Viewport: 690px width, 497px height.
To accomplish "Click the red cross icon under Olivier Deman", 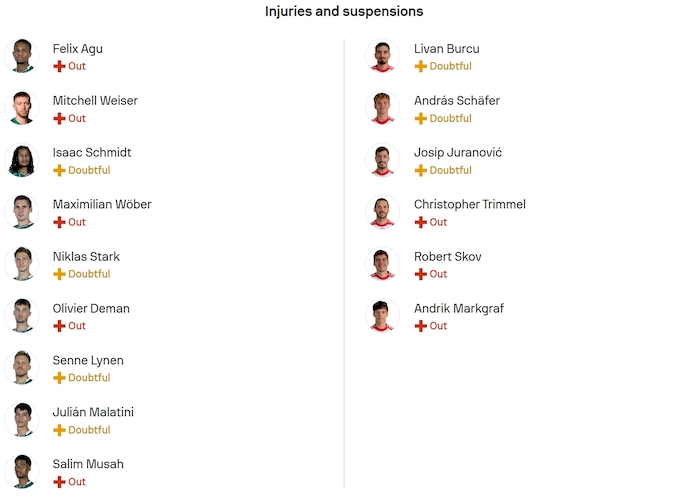I will click(59, 326).
